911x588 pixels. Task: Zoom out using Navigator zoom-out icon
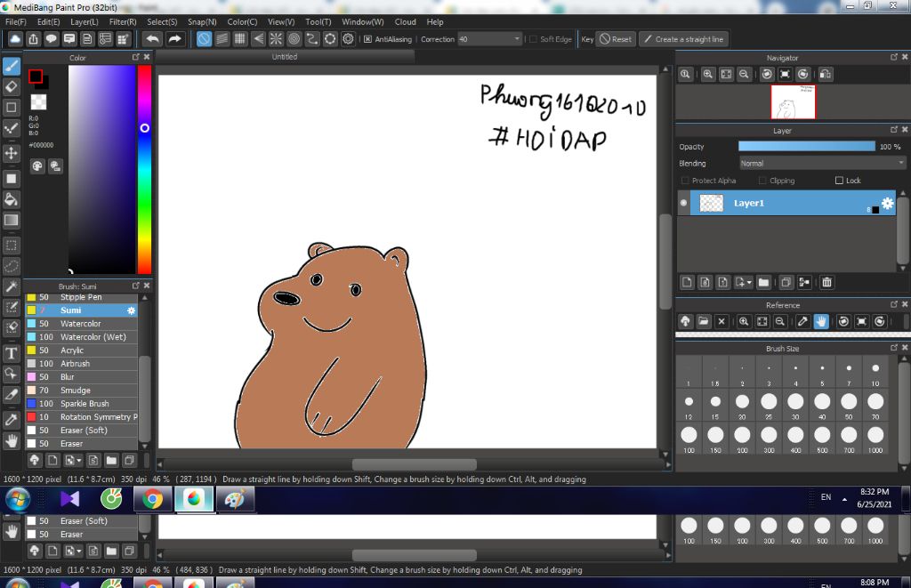(744, 75)
